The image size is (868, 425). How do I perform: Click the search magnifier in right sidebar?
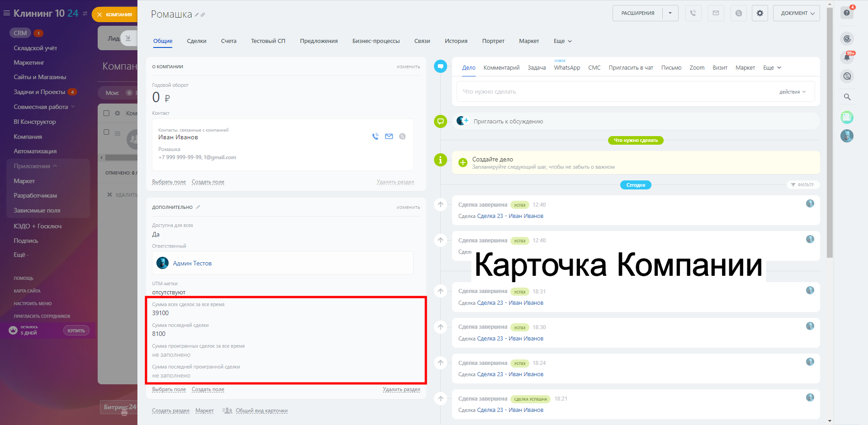click(x=847, y=97)
